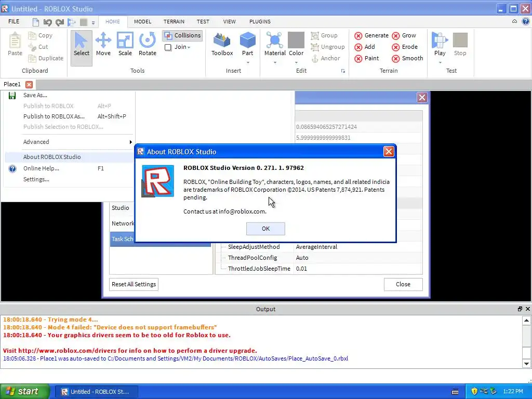Open the Join dropdown arrow
Image resolution: width=532 pixels, height=399 pixels.
[189, 47]
